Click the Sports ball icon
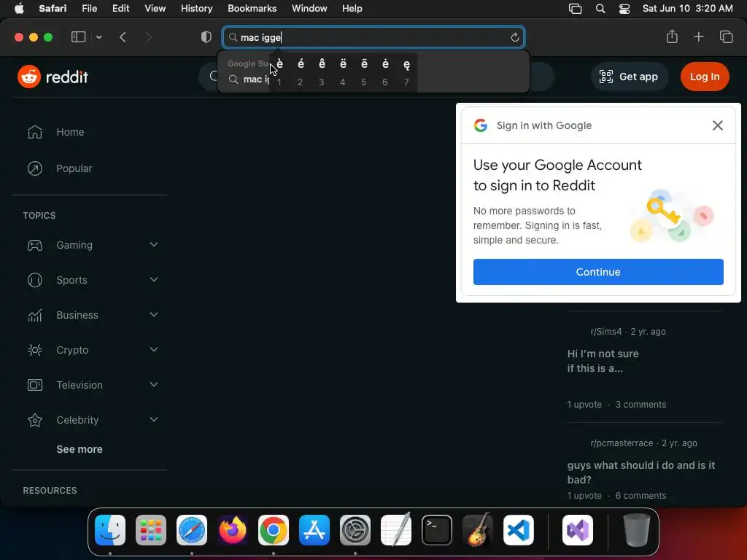Image resolution: width=747 pixels, height=560 pixels. click(x=35, y=280)
